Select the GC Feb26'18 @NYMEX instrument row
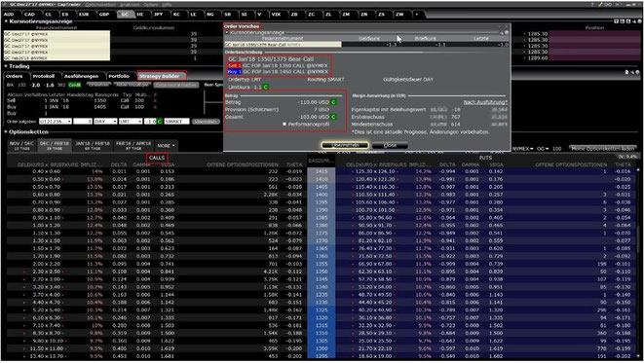This screenshot has height=363, width=644. click(x=57, y=58)
